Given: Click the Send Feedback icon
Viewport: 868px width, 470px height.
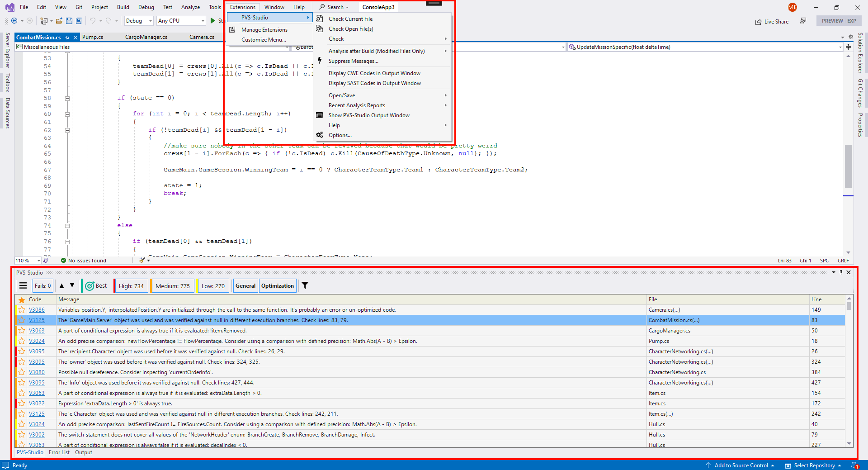Looking at the screenshot, I should point(803,21).
